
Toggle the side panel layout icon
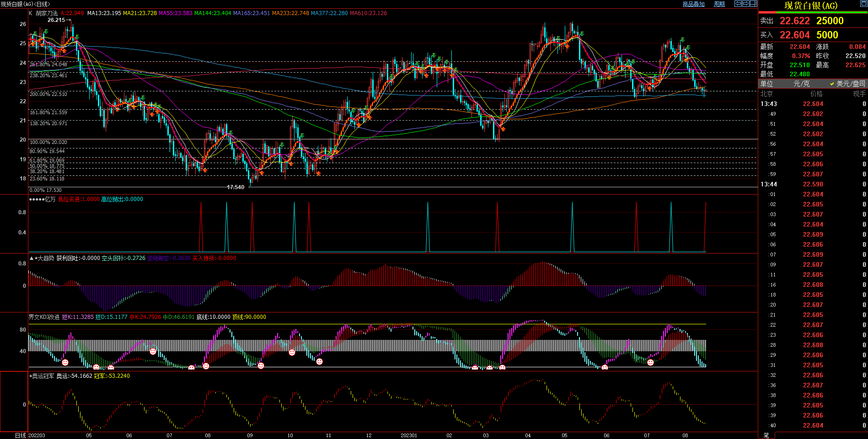pyautogui.click(x=753, y=4)
